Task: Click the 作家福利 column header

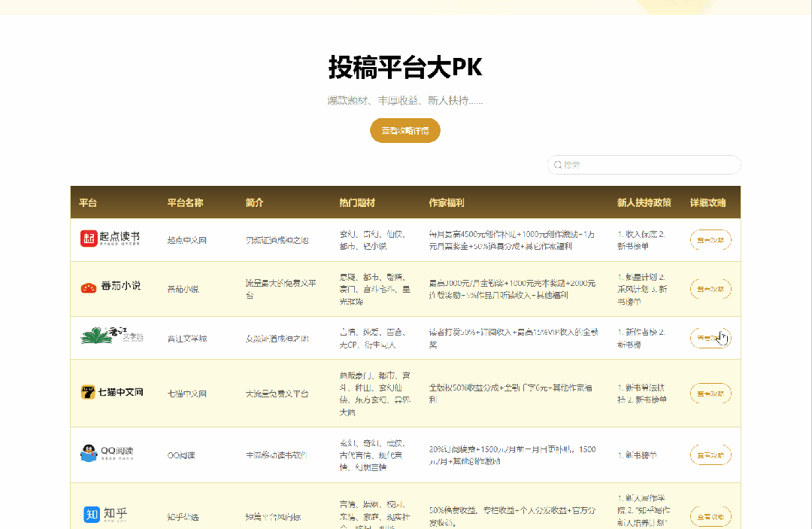Action: pyautogui.click(x=446, y=202)
